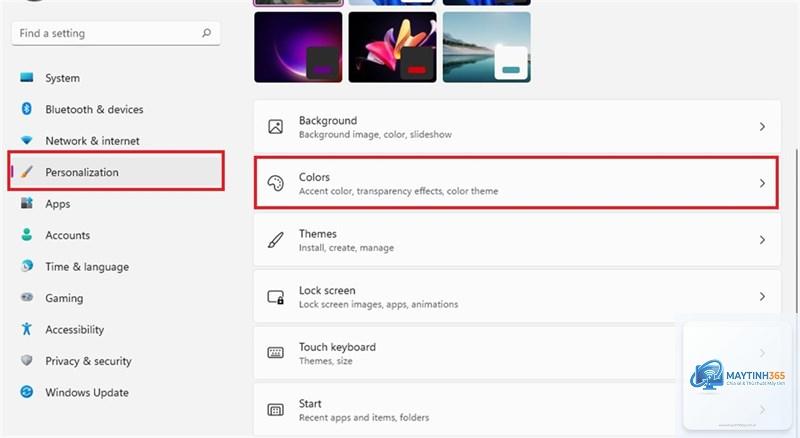Open System settings category
Viewport: 800px width, 438px height.
(x=116, y=78)
